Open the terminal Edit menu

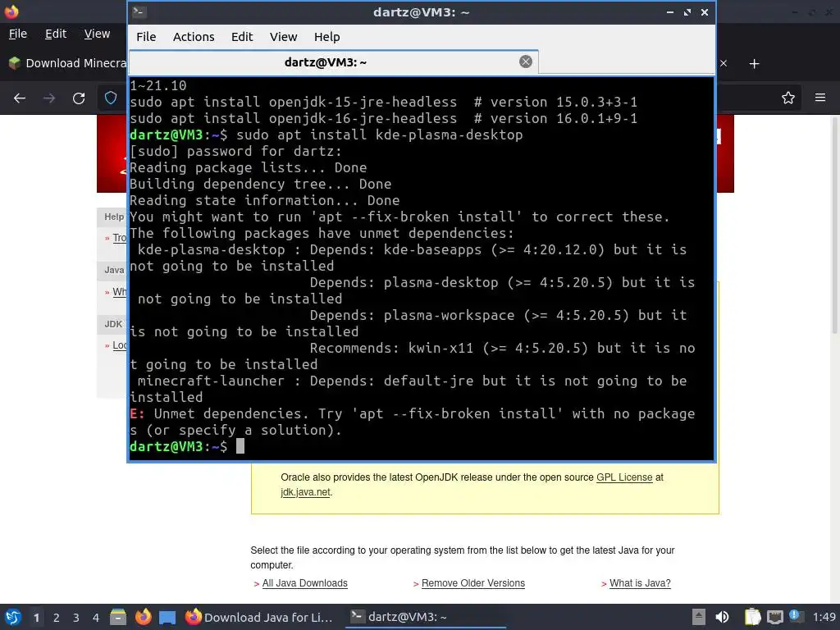pyautogui.click(x=242, y=37)
